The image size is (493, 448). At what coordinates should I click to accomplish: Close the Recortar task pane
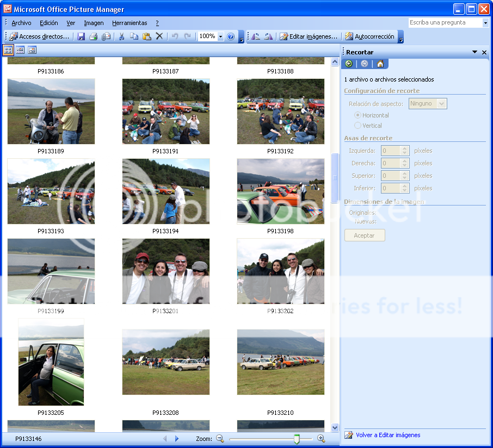484,52
